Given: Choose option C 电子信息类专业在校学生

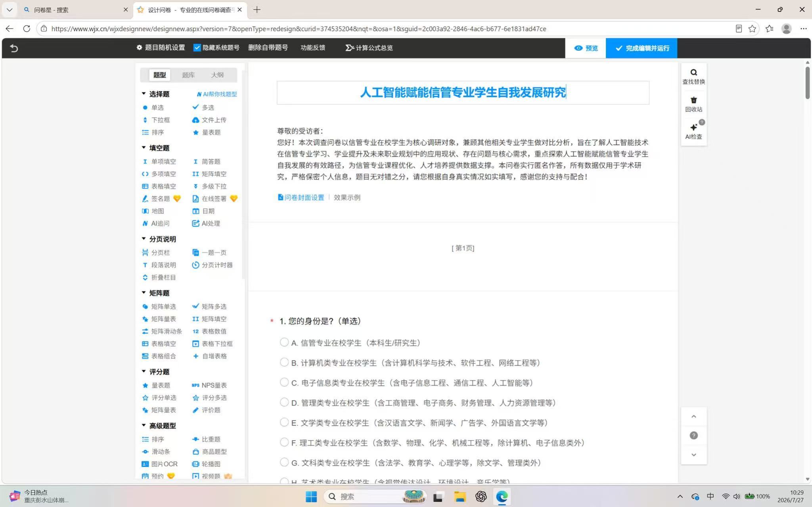Looking at the screenshot, I should 284,382.
